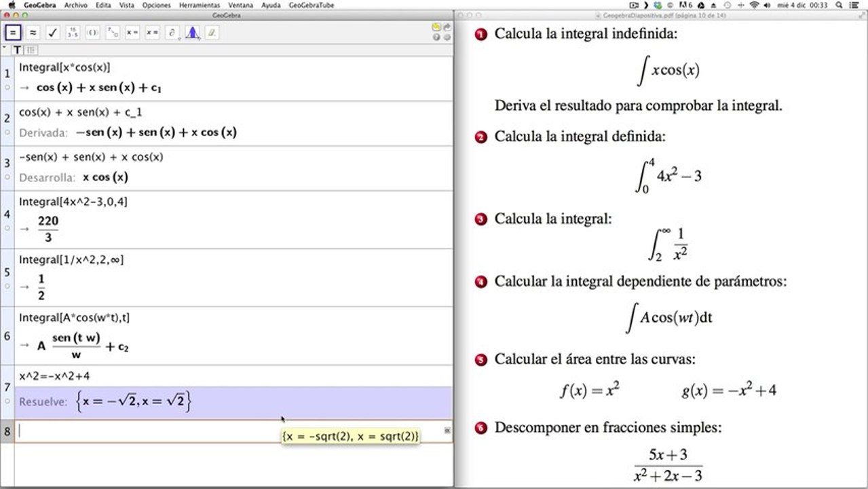Viewport: 868px width, 489px height.
Task: Open the Archivo menu
Action: (75, 5)
